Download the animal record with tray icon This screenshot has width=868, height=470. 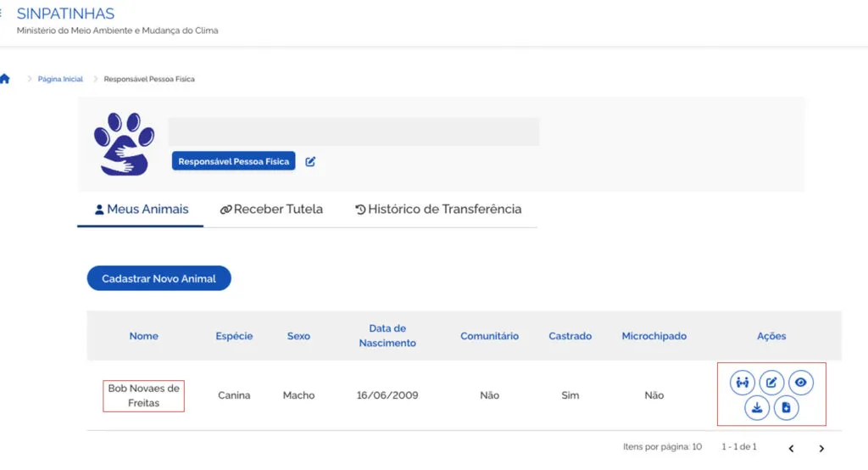757,408
